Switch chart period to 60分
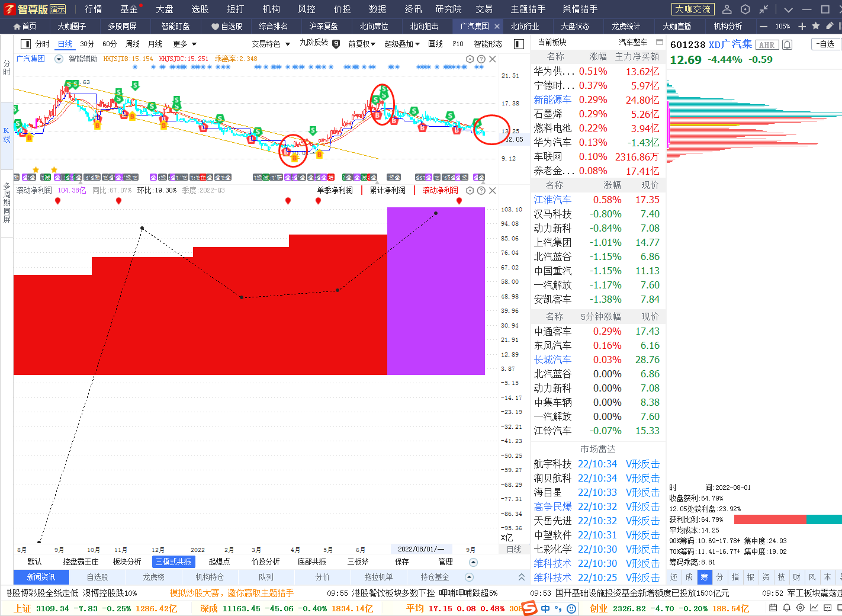The width and height of the screenshot is (842, 616). [x=110, y=44]
